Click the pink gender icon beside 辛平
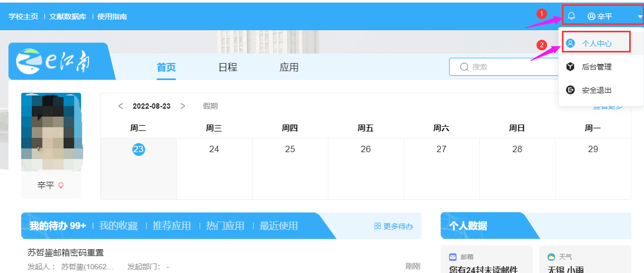The image size is (644, 273). pos(61,186)
